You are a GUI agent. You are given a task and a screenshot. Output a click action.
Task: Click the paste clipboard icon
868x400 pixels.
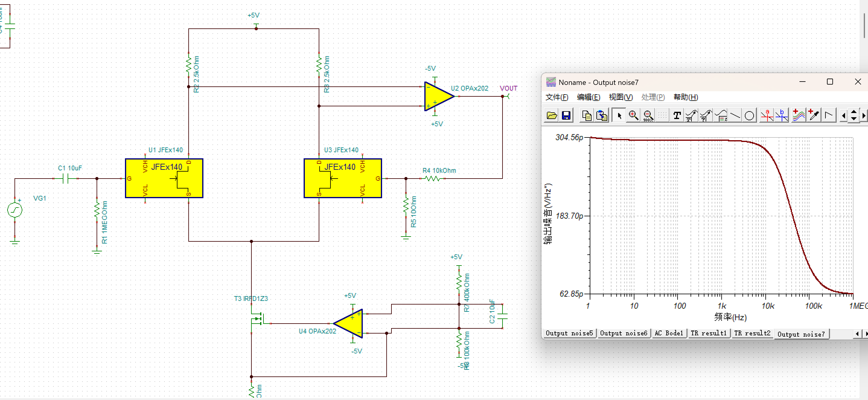[x=602, y=116]
